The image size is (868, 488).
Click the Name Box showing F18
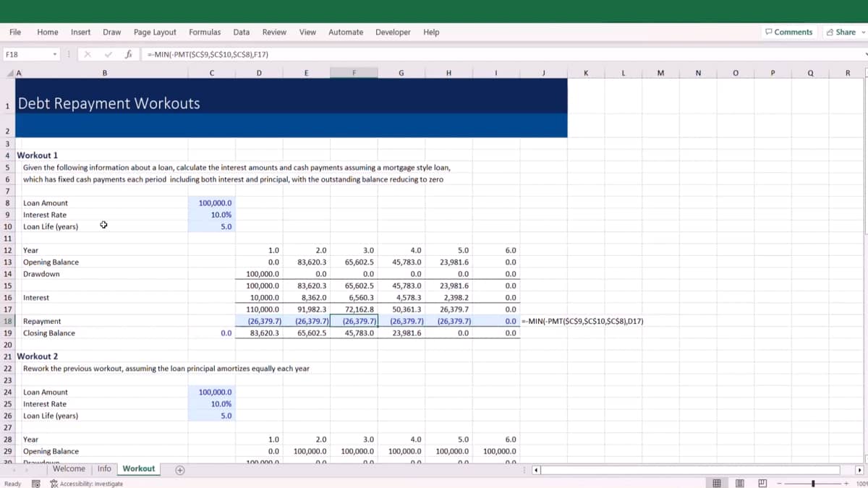27,54
